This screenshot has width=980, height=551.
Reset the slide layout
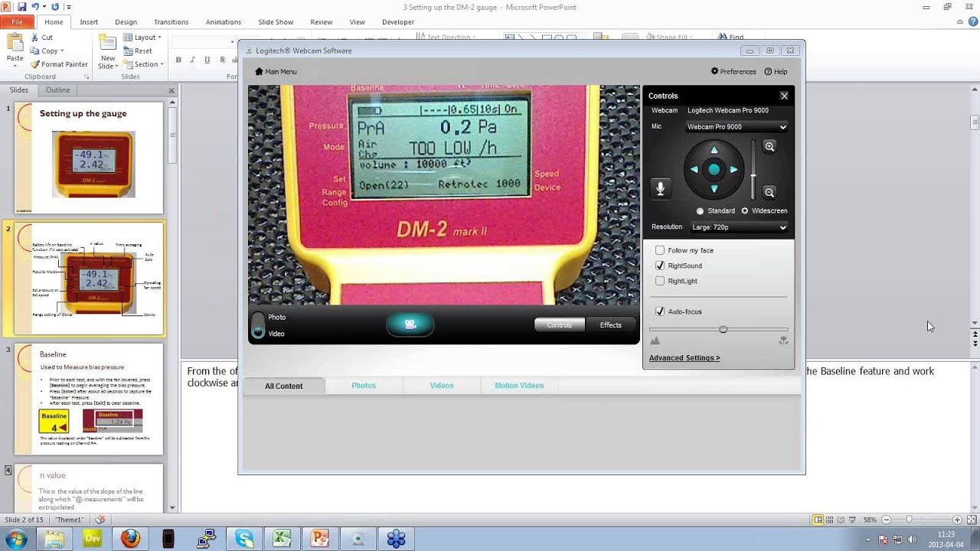pos(137,51)
